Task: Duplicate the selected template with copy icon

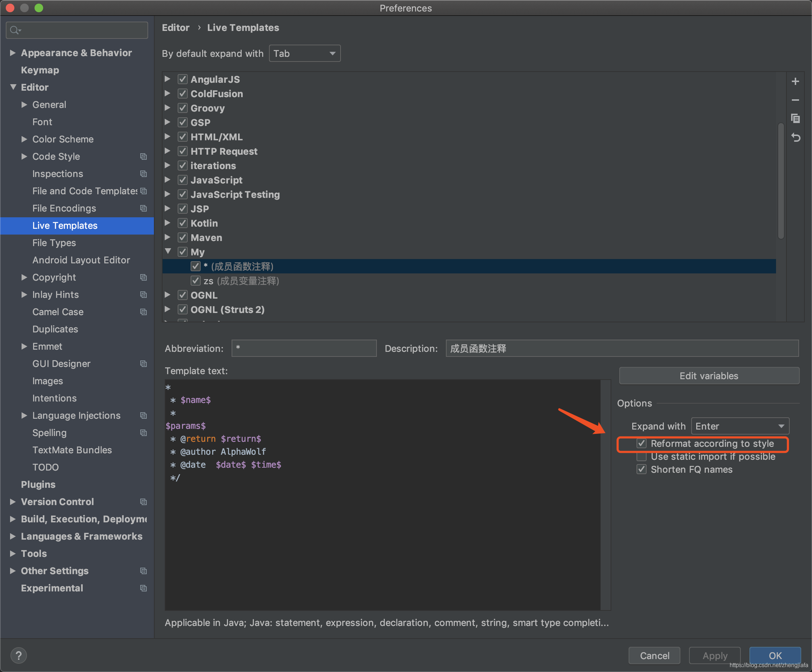Action: tap(795, 118)
